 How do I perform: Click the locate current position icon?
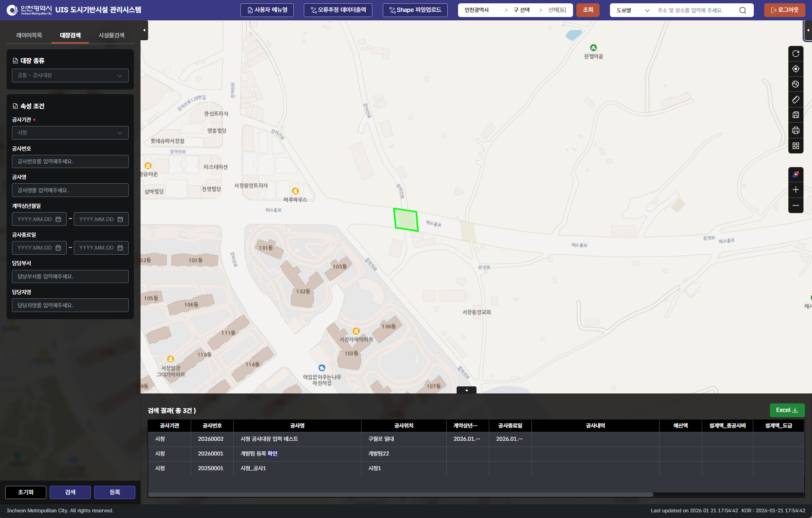click(795, 69)
